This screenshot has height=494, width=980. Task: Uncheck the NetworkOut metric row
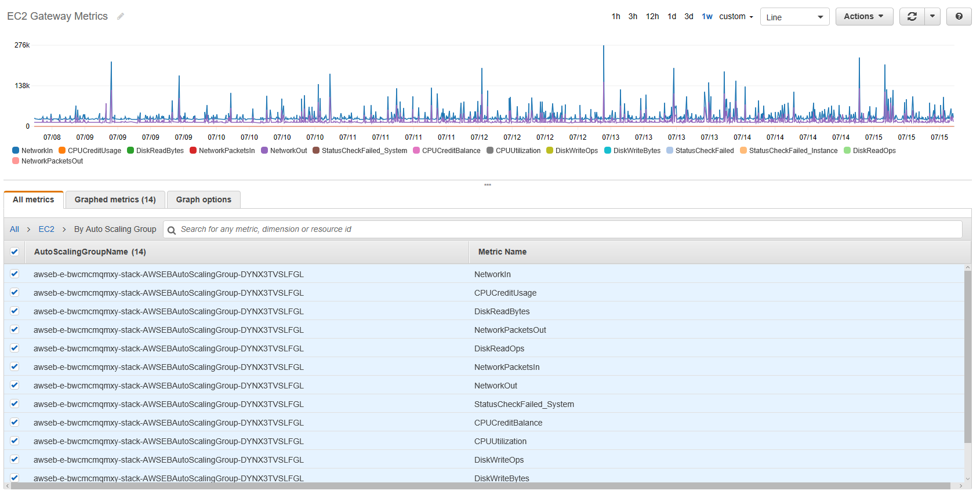point(14,385)
